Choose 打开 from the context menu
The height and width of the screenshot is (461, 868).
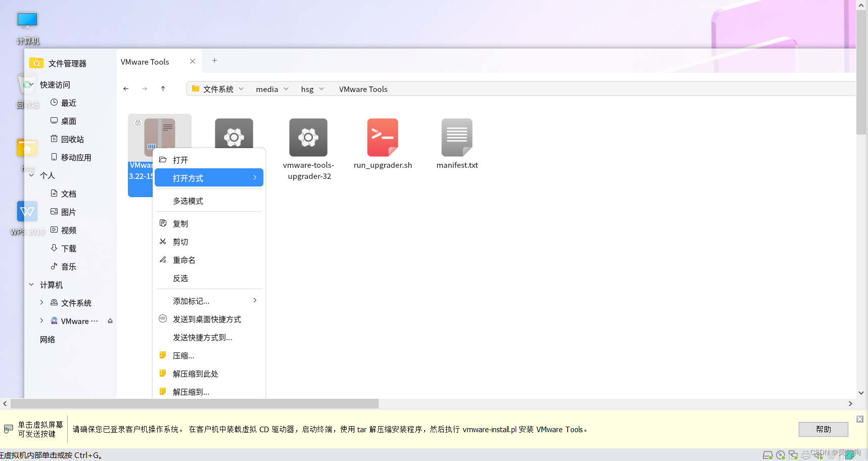pos(209,160)
